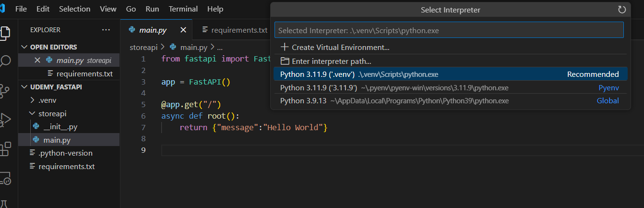644x208 pixels.
Task: Collapse the storeapi folder
Action: [69, 114]
